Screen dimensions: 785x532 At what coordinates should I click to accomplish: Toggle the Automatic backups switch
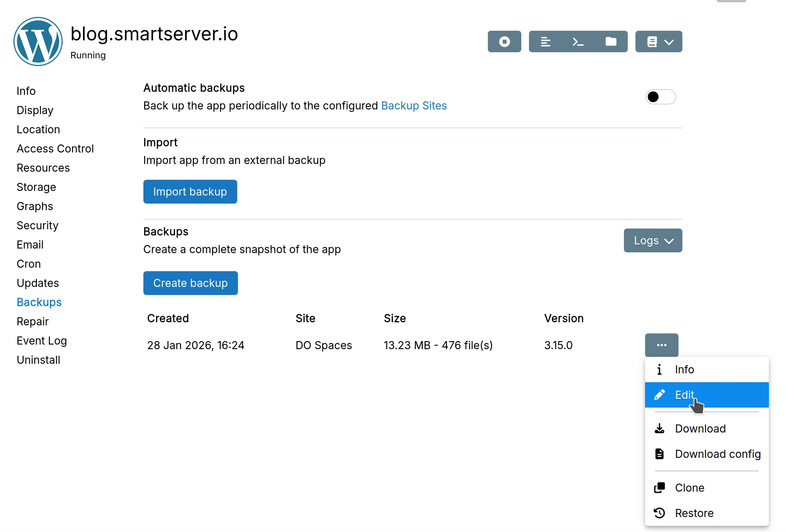coord(660,97)
